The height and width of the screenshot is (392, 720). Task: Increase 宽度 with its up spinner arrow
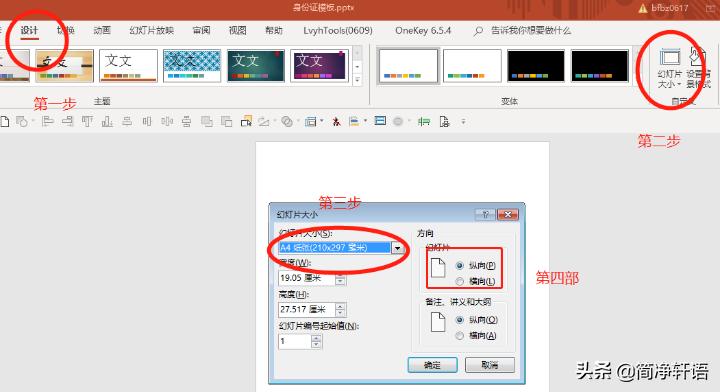[340, 275]
